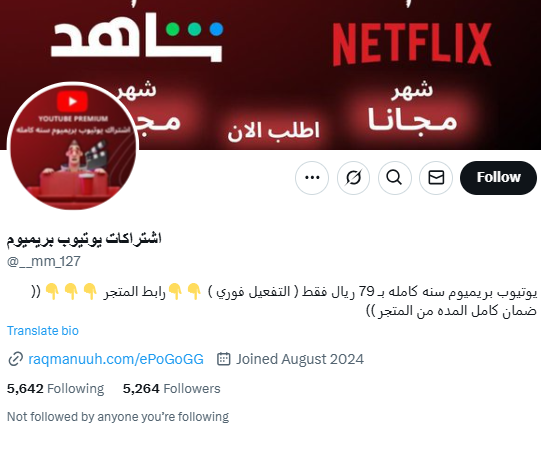View the 5,264 Followers list
Viewport: 541px width, 454px height.
tap(171, 388)
